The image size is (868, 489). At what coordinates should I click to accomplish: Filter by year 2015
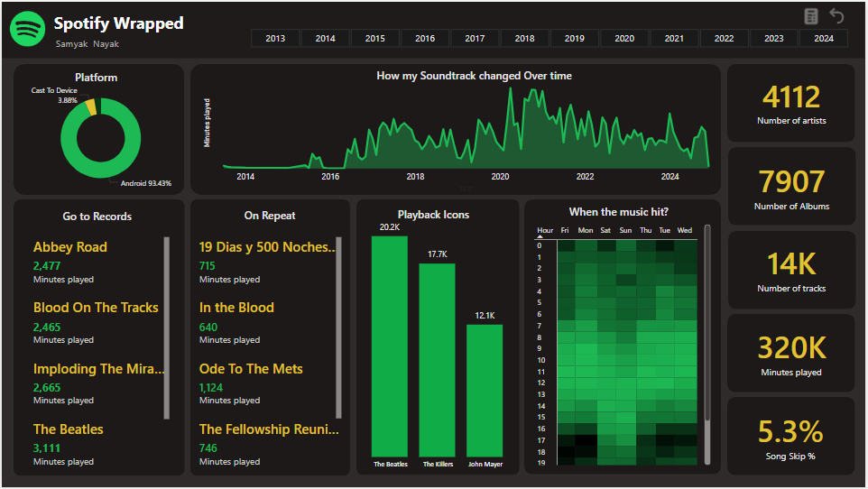(x=374, y=38)
